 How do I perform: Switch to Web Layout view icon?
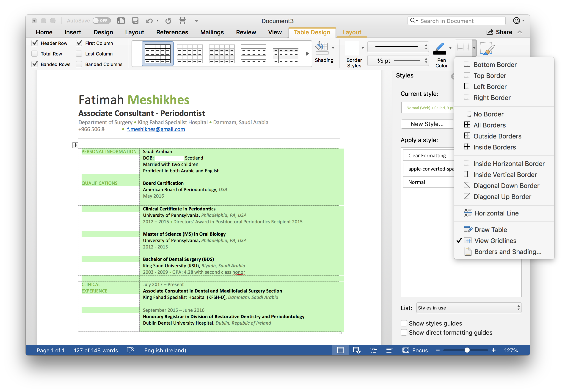click(x=357, y=350)
